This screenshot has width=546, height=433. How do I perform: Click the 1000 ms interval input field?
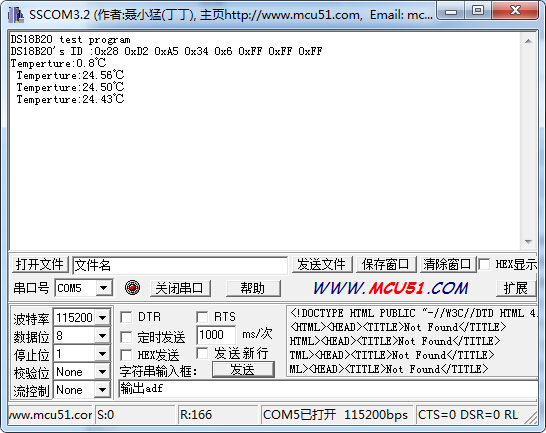(216, 335)
